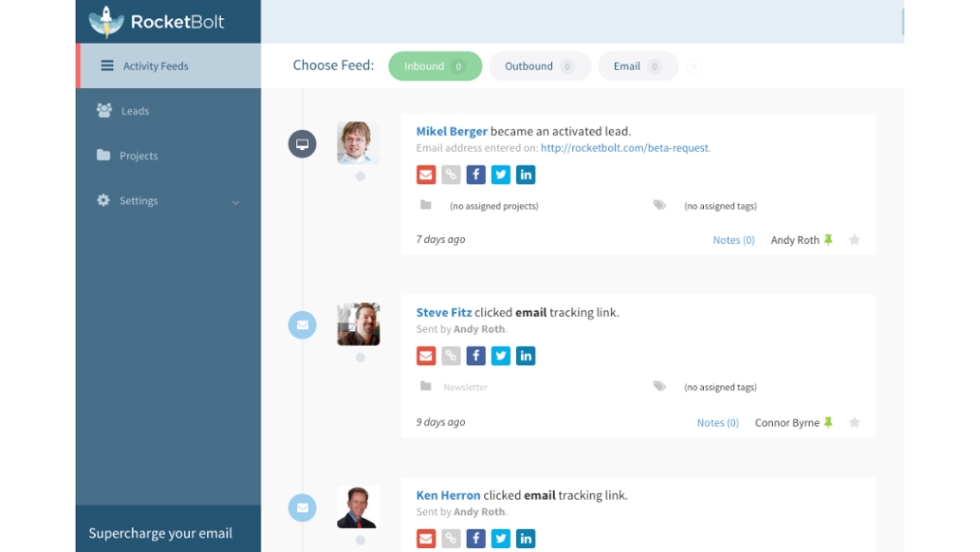980x552 pixels.
Task: Click the Leads people icon
Action: (105, 110)
